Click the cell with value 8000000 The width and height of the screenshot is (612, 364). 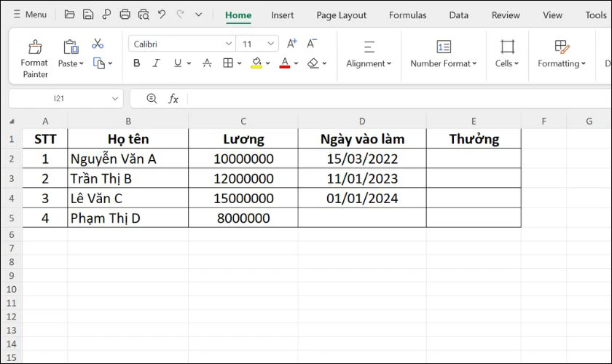click(243, 218)
